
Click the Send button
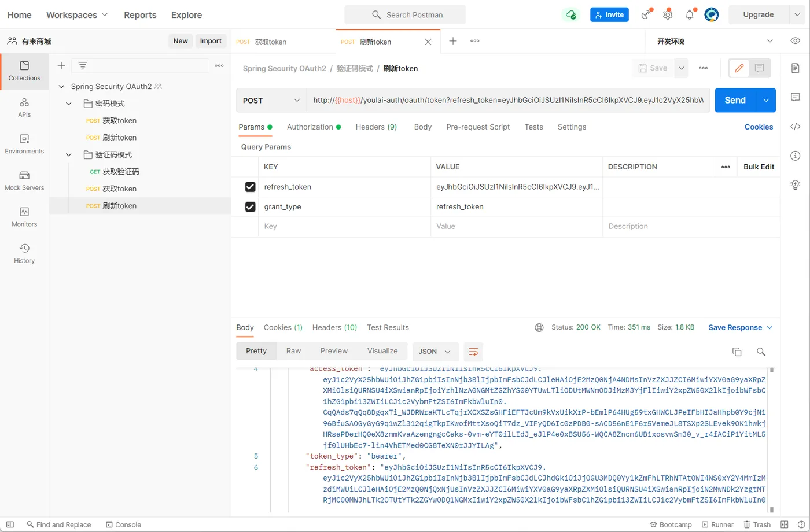click(x=735, y=100)
